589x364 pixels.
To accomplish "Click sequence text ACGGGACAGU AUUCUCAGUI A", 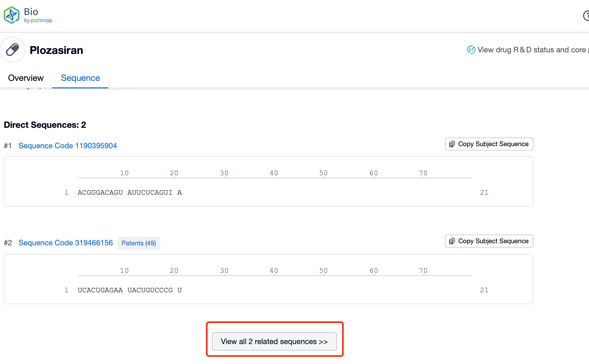I will click(130, 193).
